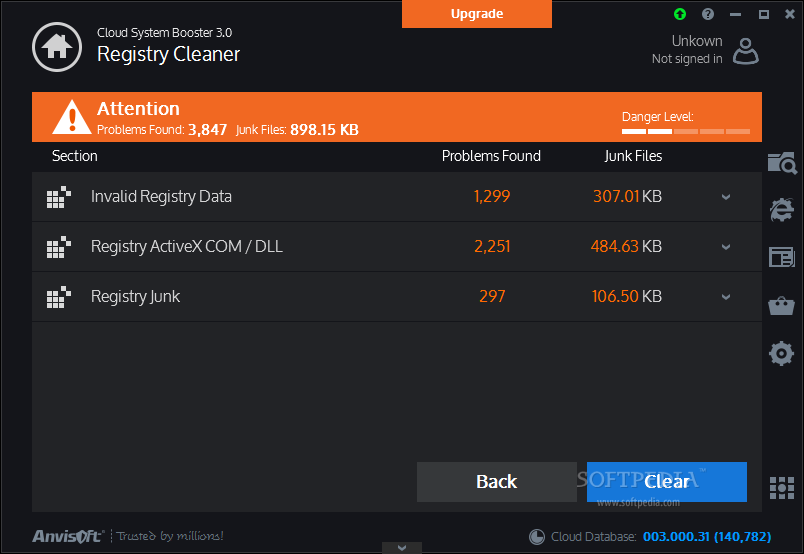Click the Anvisoft logo
Image resolution: width=804 pixels, height=554 pixels.
(68, 536)
